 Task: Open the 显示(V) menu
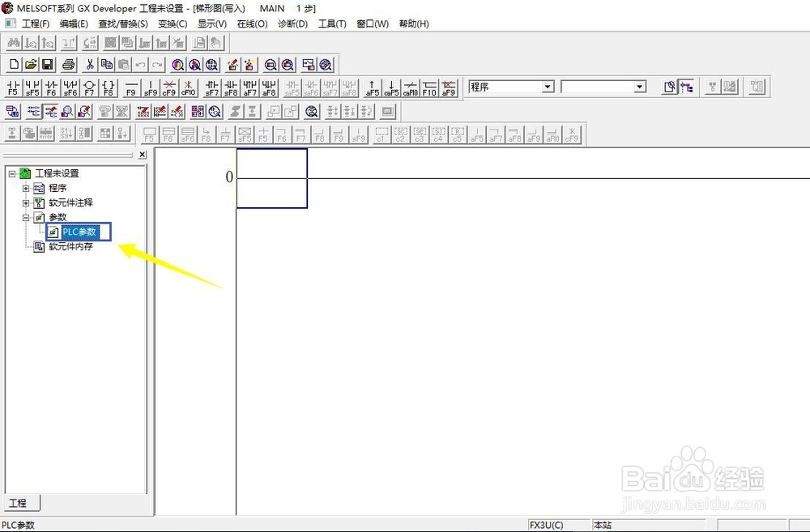(211, 23)
